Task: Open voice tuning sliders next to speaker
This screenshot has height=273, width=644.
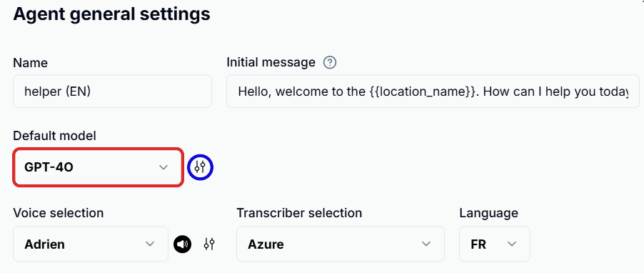Action: click(x=209, y=244)
